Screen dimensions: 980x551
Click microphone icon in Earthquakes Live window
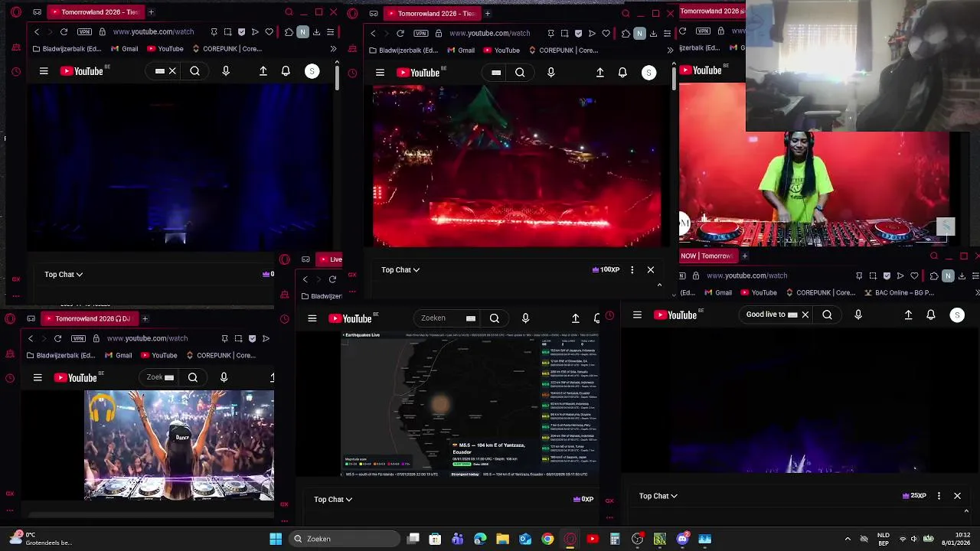point(525,318)
